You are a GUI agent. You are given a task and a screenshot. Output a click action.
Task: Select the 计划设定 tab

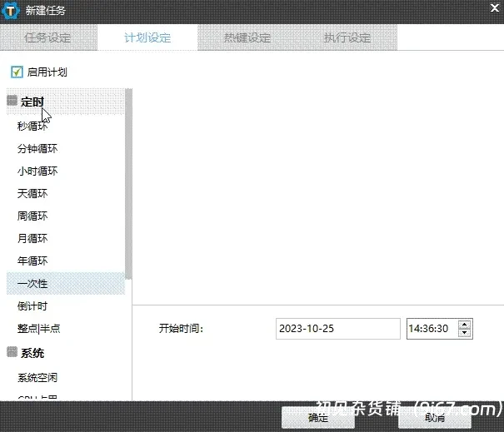(147, 37)
